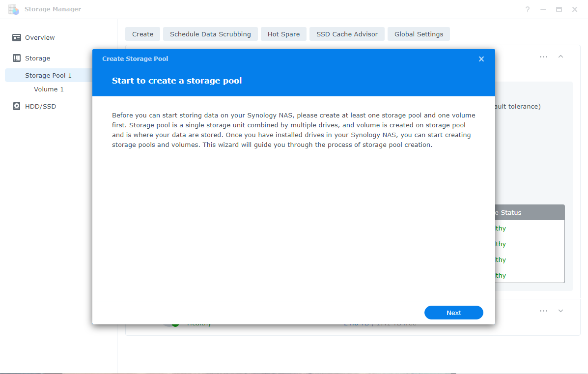
Task: Expand the lower storage pool panel
Action: [560, 311]
